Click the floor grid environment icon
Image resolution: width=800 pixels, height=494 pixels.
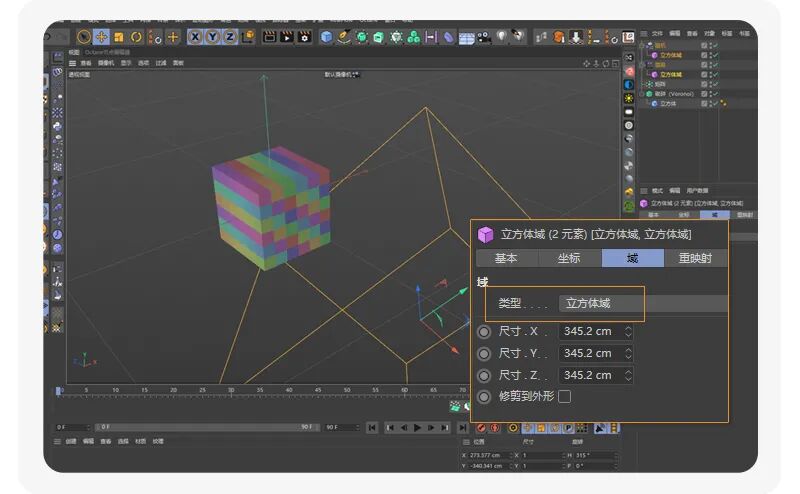click(466, 38)
